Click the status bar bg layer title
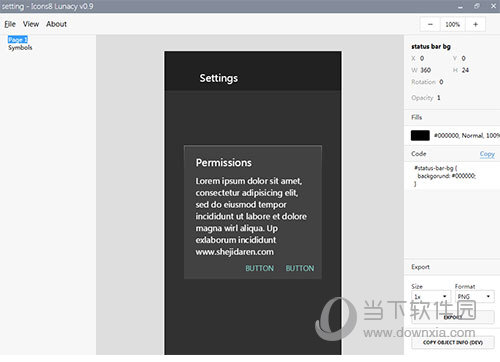 pos(431,46)
